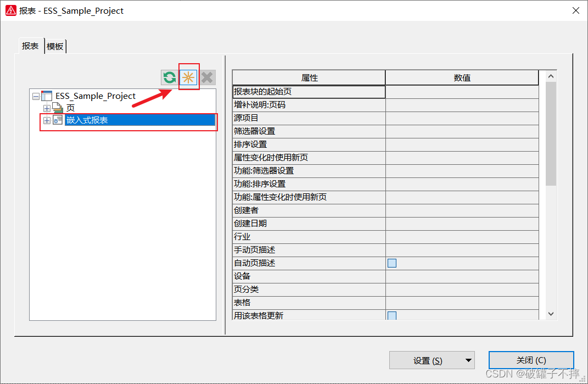Click the red EPLAN icon in title bar
The height and width of the screenshot is (384, 588).
click(10, 10)
